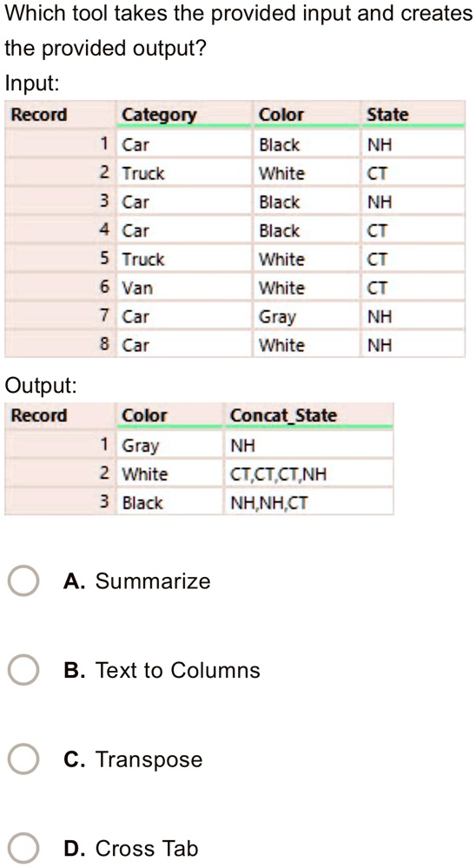The image size is (476, 868).
Task: Select the Van cell in input row 6
Action: tap(184, 288)
